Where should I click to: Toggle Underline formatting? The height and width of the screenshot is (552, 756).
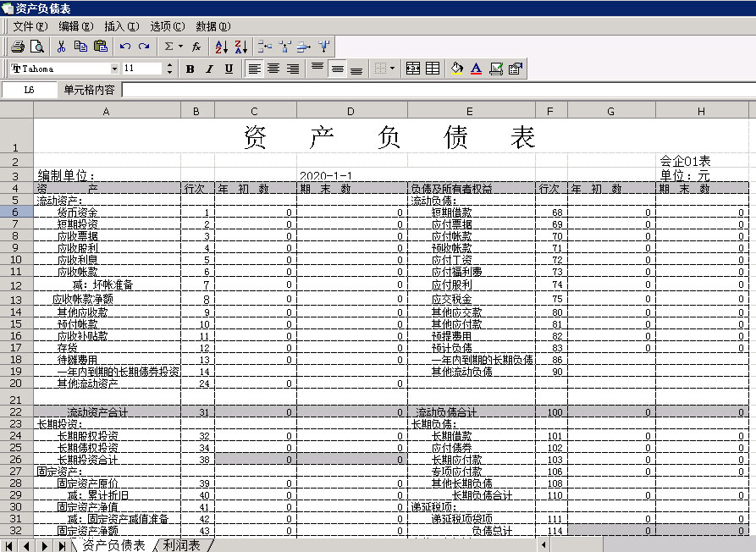229,69
